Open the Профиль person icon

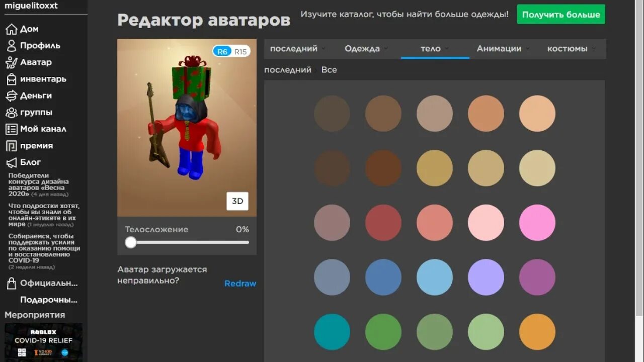pos(11,46)
